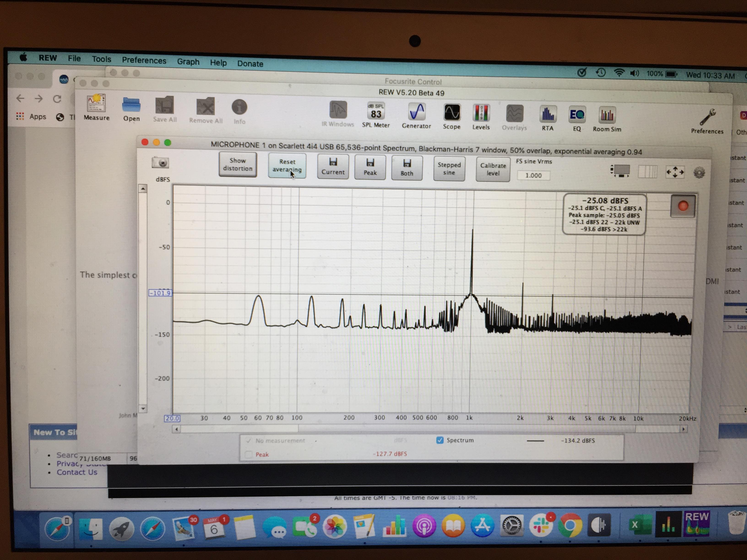Click browser reload icon behind REW

coord(57,99)
